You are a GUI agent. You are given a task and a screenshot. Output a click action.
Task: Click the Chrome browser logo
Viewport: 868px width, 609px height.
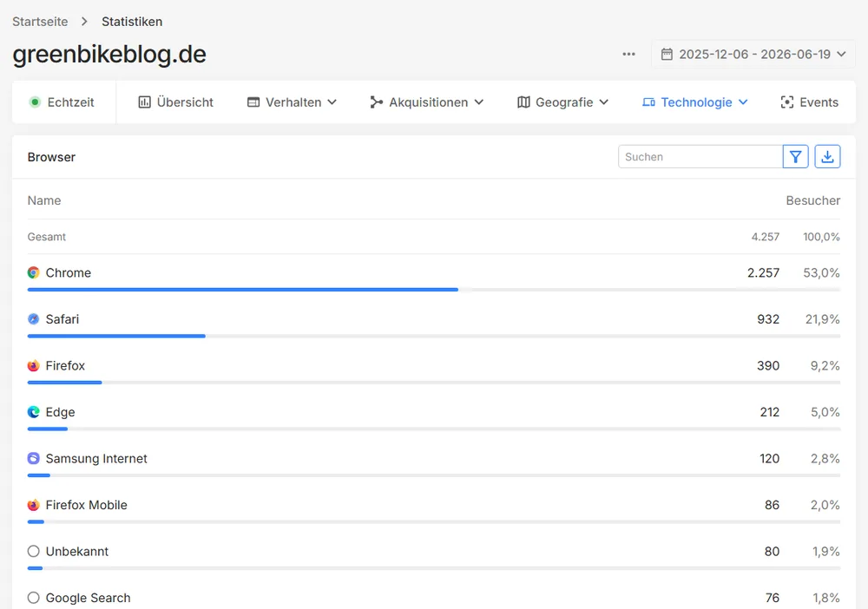tap(34, 272)
